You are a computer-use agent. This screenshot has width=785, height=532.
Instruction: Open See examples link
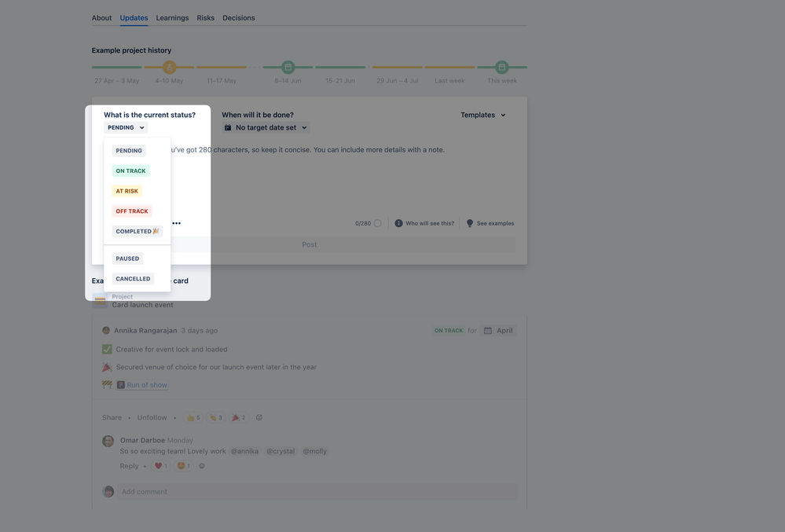click(x=495, y=223)
